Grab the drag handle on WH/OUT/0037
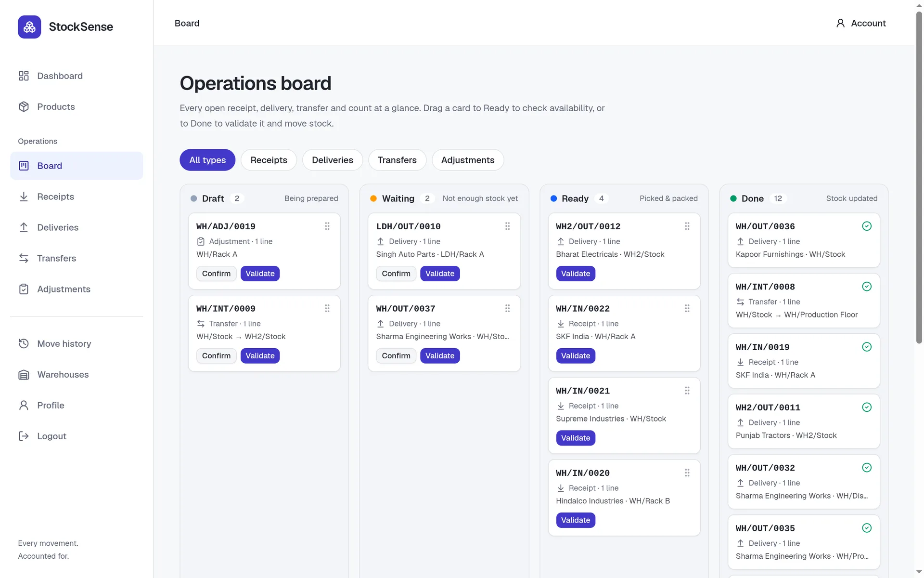The width and height of the screenshot is (924, 578). pos(507,308)
